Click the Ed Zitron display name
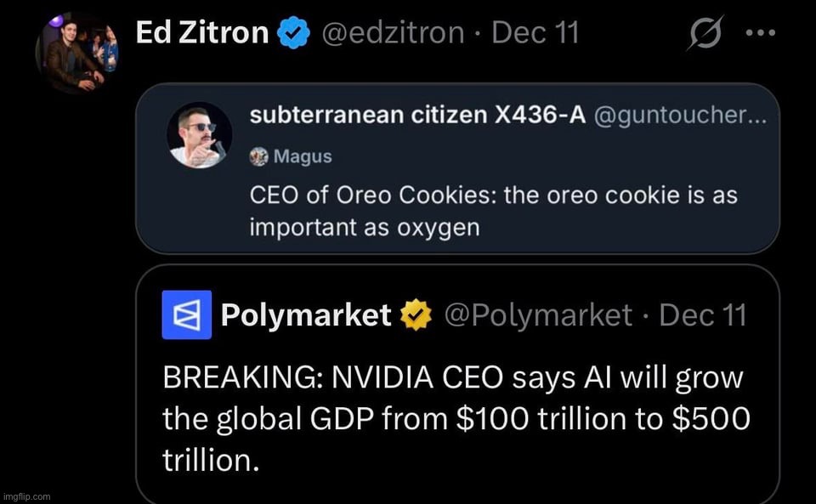816x504 pixels. 202,33
